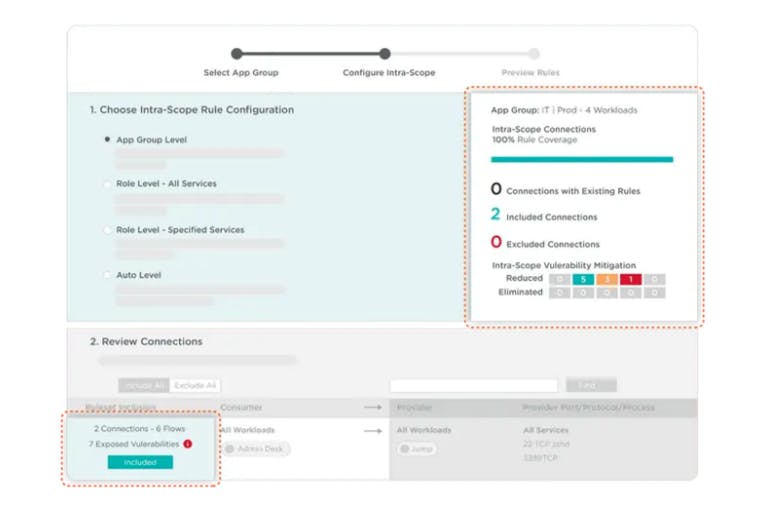This screenshot has height=508, width=759.
Task: Click the red exposed vulnerabilities alert icon
Action: pyautogui.click(x=188, y=444)
